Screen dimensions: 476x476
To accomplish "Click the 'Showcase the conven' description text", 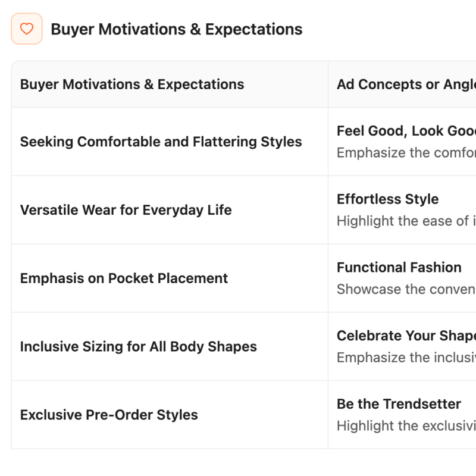I will point(406,289).
